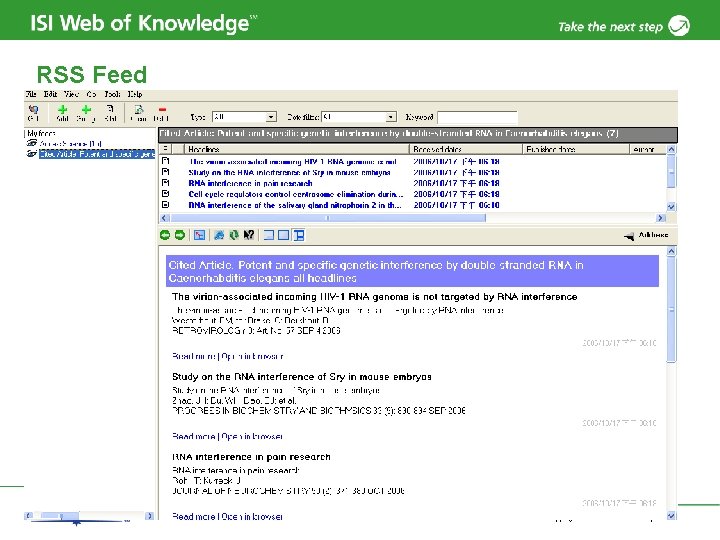Click the document icon beside the Group button
The image size is (720, 540).
click(x=110, y=109)
